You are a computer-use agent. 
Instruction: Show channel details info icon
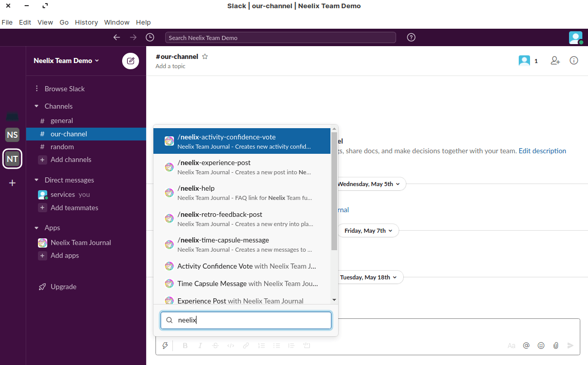tap(574, 60)
